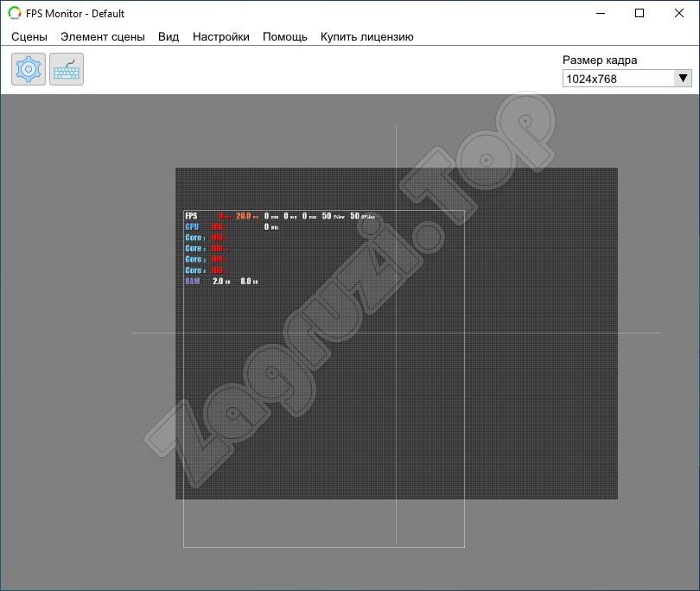This screenshot has height=591, width=700.
Task: Select the CPU label in overlay
Action: 192,226
